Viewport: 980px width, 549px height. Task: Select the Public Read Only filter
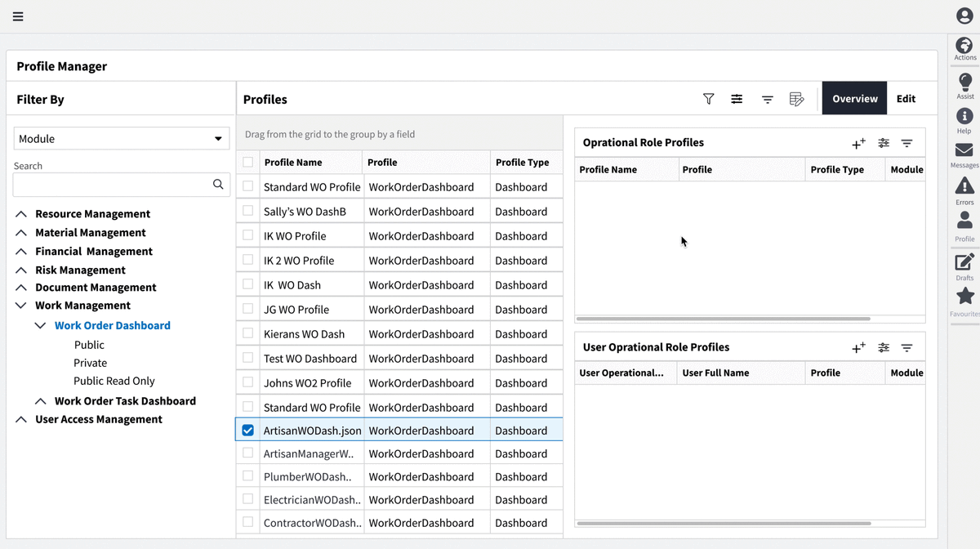point(114,381)
